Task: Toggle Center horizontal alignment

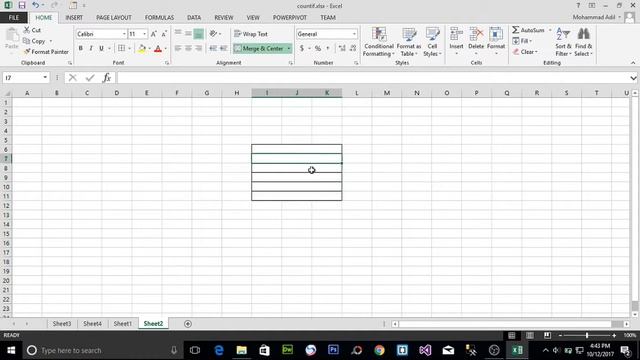Action: [188, 48]
